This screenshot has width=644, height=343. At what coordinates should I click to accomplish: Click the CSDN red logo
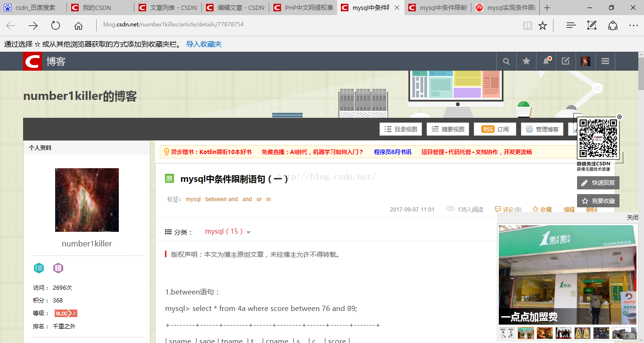click(33, 61)
